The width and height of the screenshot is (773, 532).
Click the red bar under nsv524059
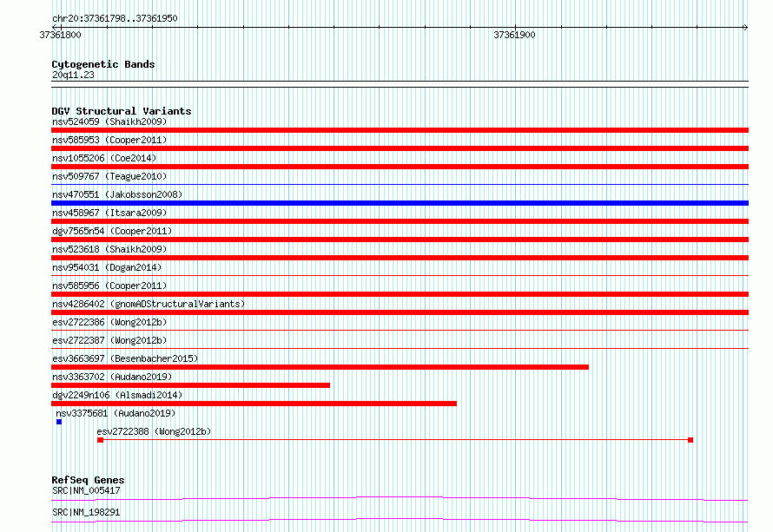400,130
